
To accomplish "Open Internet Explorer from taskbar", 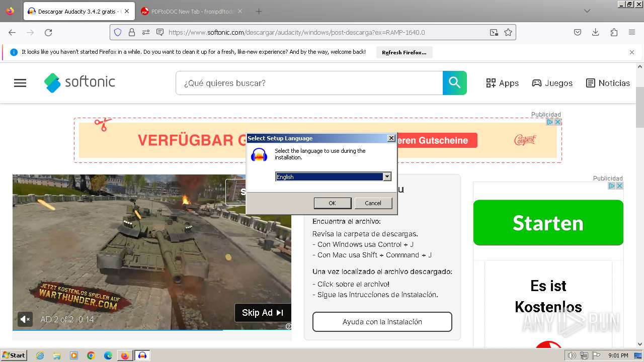I will [40, 355].
